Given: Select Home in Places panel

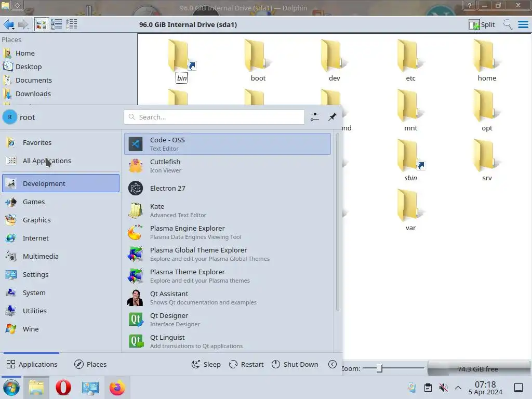Looking at the screenshot, I should tap(24, 54).
